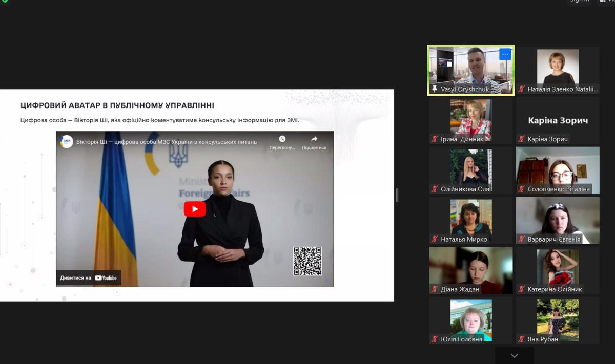Click the slide subtitle about Вікторія Ші
Screen dimensions: 615x364
pyautogui.click(x=159, y=121)
